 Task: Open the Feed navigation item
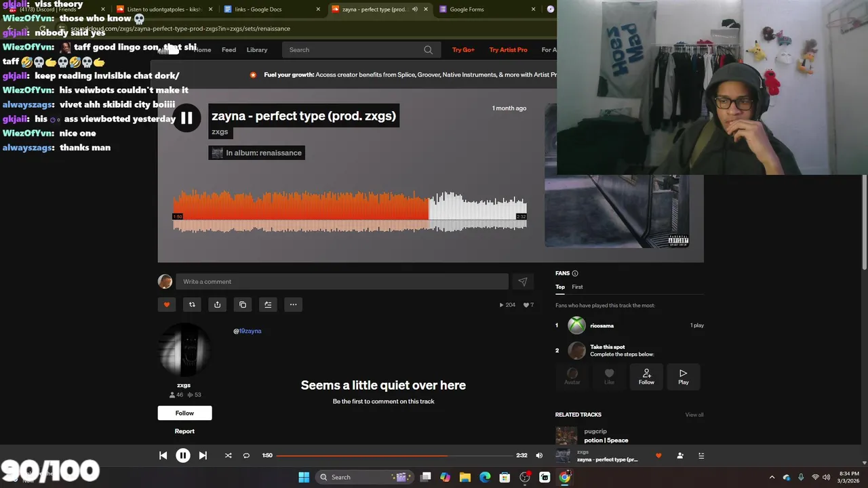pyautogui.click(x=229, y=49)
